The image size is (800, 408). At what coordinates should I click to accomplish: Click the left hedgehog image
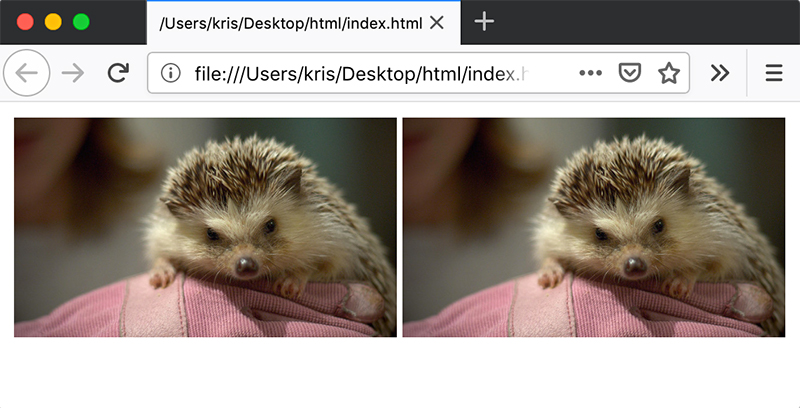[205, 227]
